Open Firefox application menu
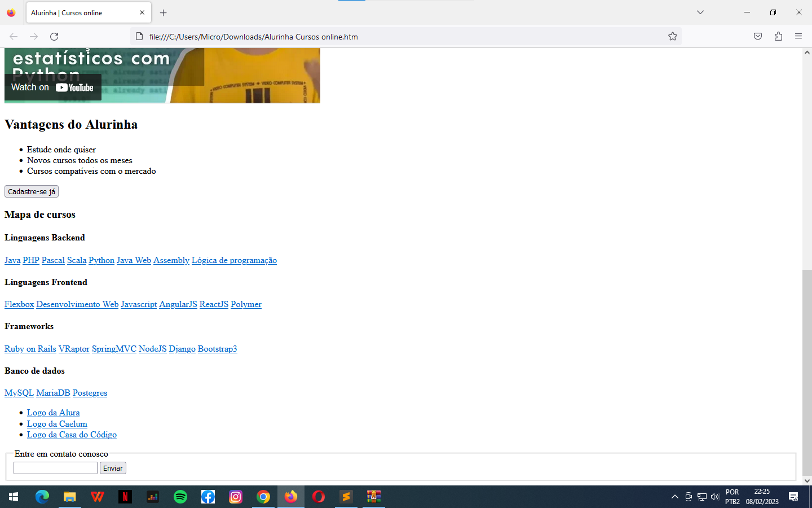This screenshot has height=508, width=812. pyautogui.click(x=798, y=37)
